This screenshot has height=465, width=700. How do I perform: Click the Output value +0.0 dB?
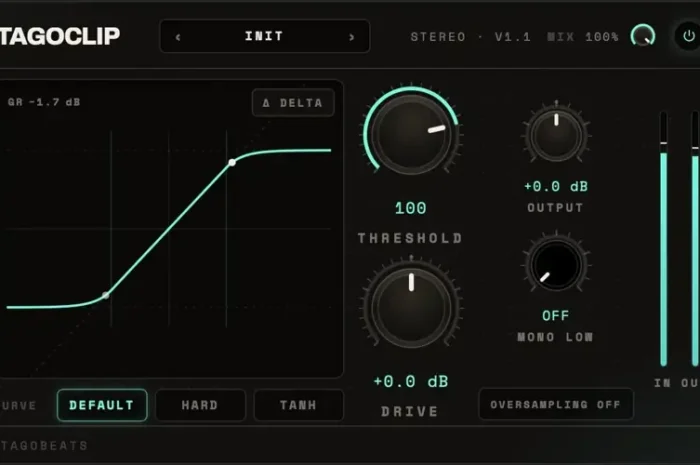pyautogui.click(x=556, y=186)
